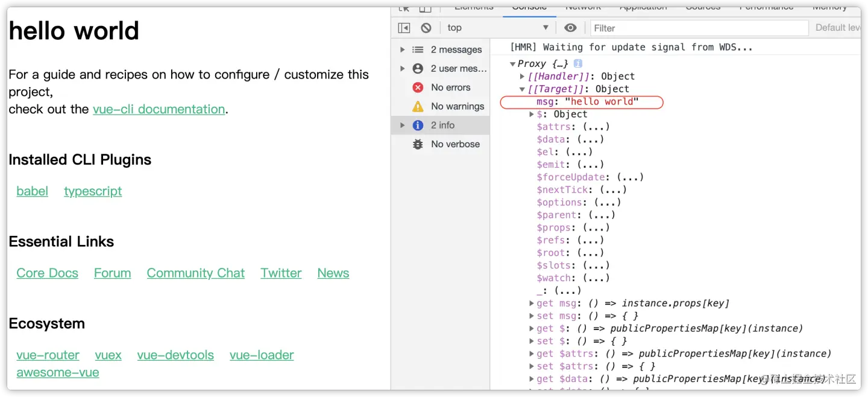Viewport: 868px width, 397px height.
Task: Open the vue-loader link
Action: [x=262, y=355]
